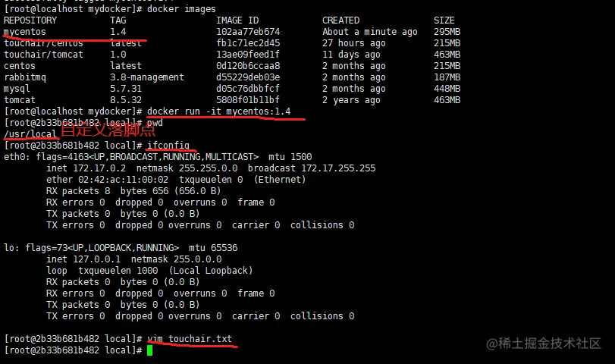Click the 'REPOSITORY' column header
This screenshot has width=615, height=364.
click(x=30, y=20)
